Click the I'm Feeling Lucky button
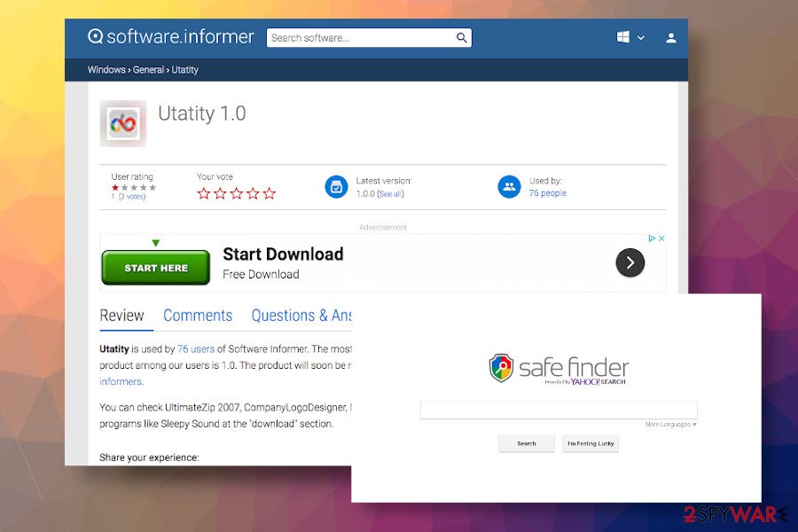This screenshot has height=532, width=798. click(x=591, y=444)
